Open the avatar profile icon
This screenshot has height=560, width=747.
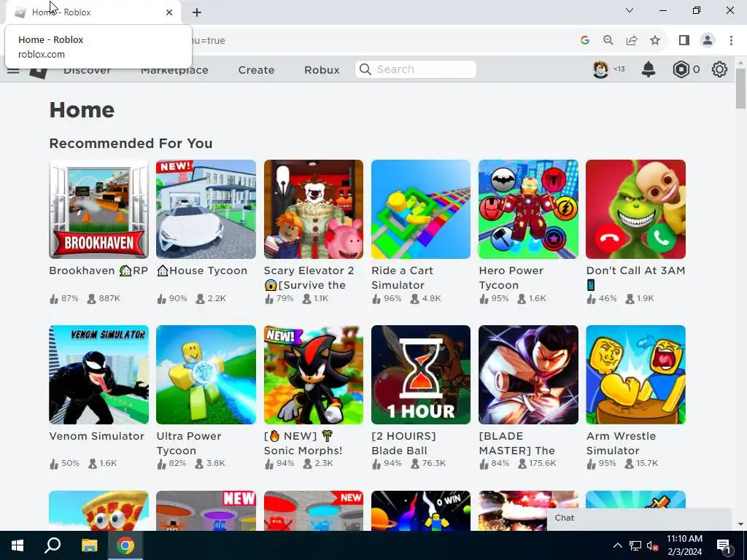pos(600,69)
